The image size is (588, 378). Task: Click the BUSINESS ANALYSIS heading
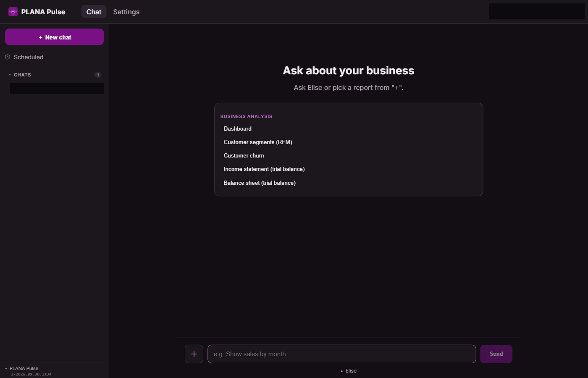pos(246,116)
